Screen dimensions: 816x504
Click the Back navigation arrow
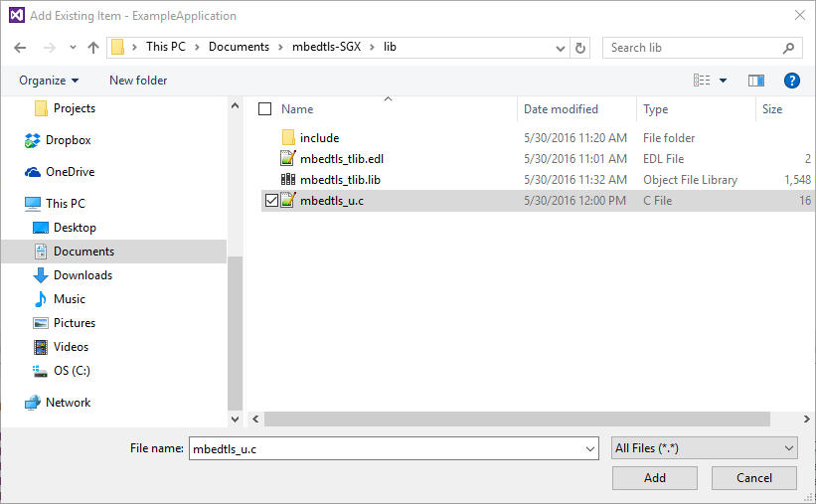20,48
